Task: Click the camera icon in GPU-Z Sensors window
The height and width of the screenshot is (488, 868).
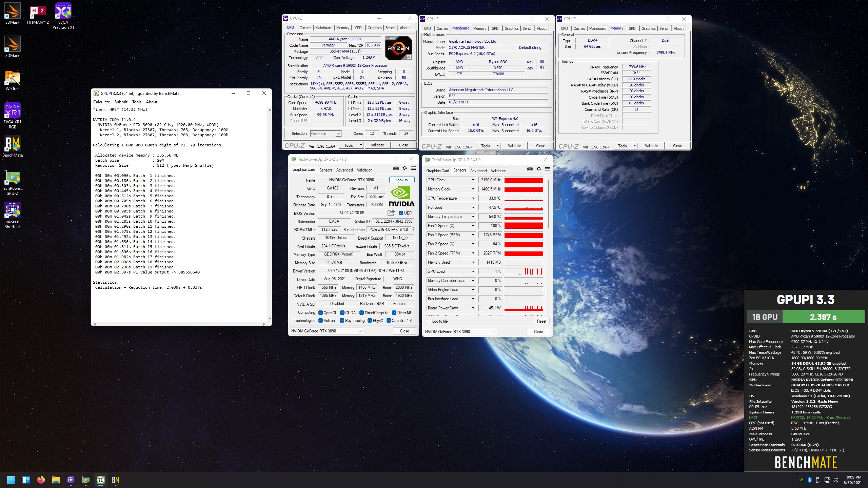Action: point(530,169)
